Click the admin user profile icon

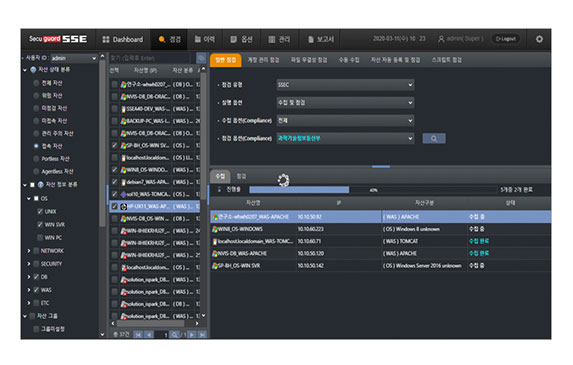tap(441, 39)
